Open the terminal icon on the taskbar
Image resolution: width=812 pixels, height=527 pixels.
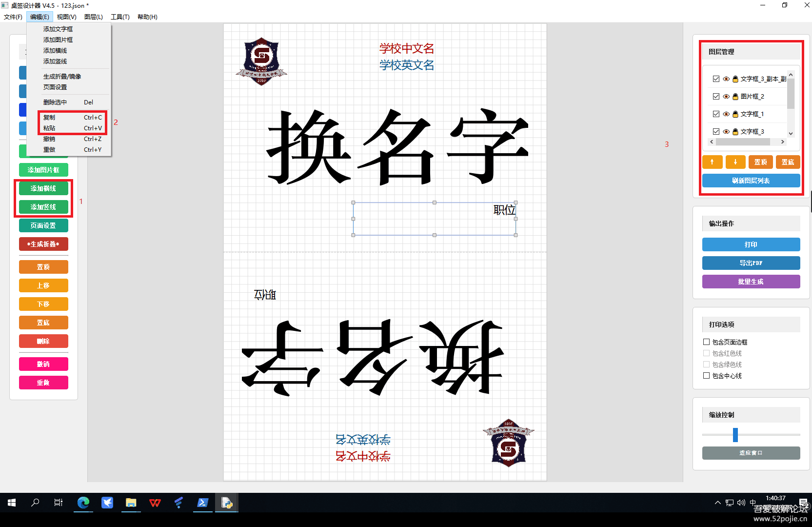[203, 503]
